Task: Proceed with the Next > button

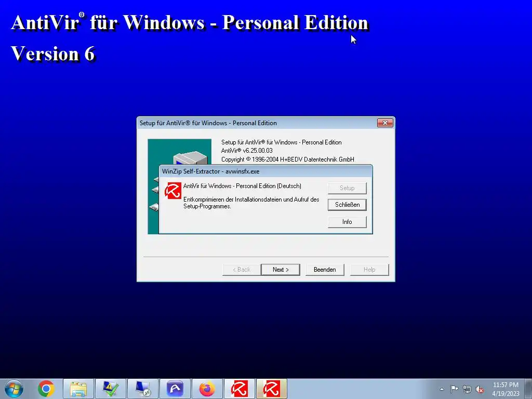Action: tap(281, 270)
